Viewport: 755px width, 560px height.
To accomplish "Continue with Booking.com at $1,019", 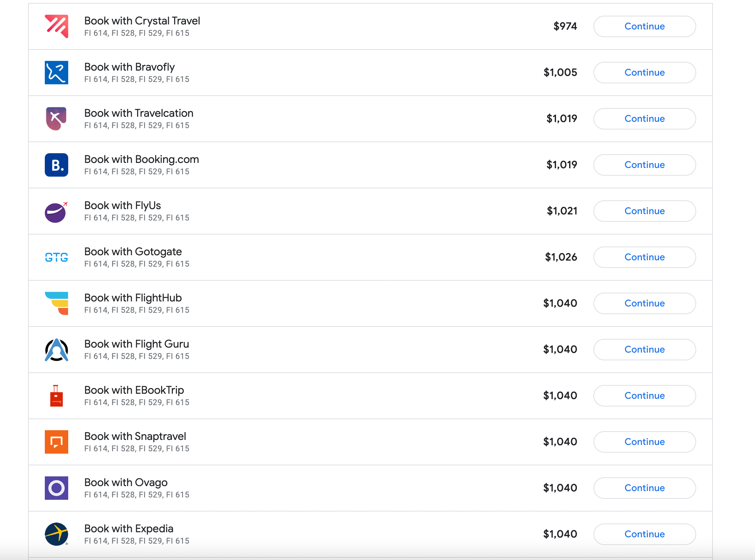I will coord(644,165).
